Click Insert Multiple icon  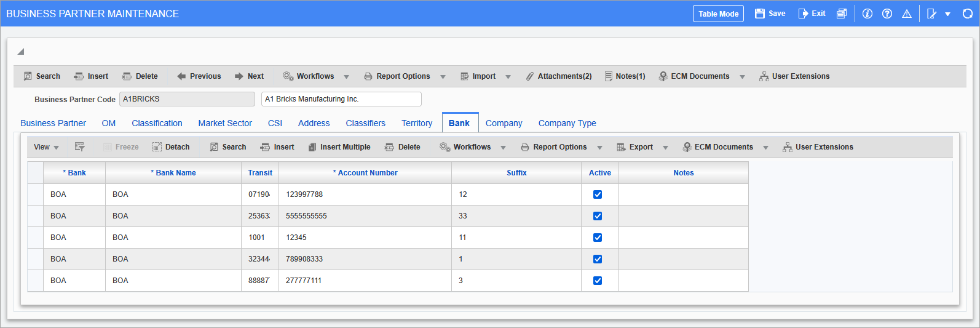click(312, 147)
